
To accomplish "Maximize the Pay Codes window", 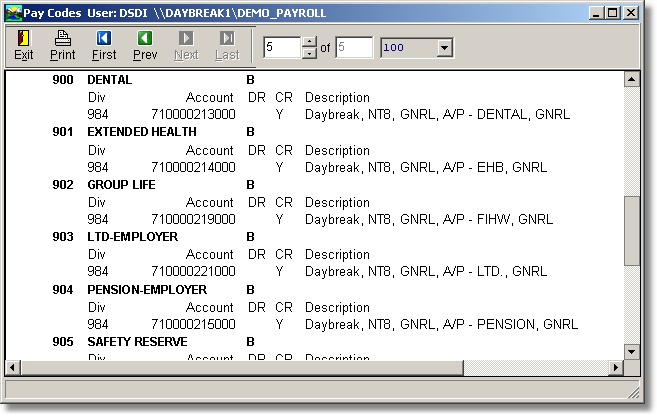I will [613, 13].
